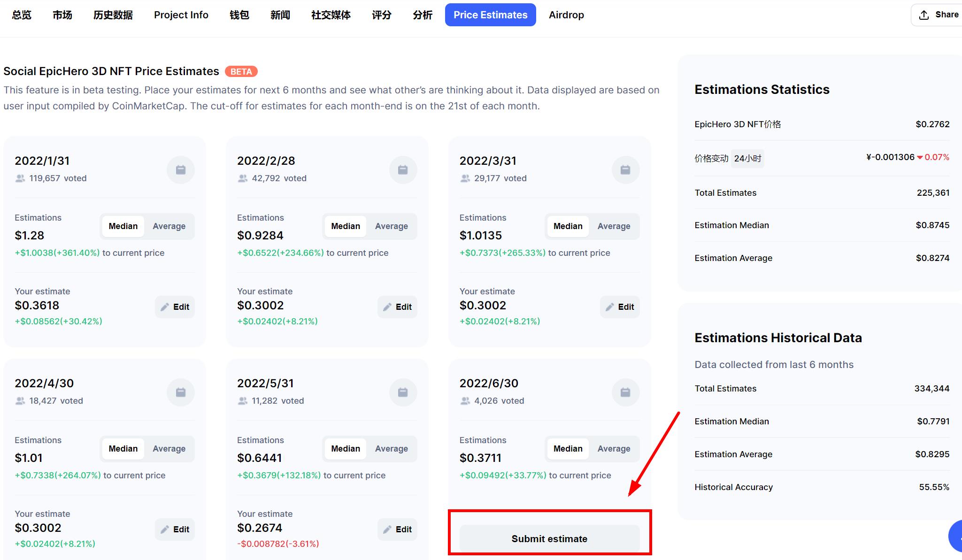Click the $1.0135 estimation value

coord(481,236)
